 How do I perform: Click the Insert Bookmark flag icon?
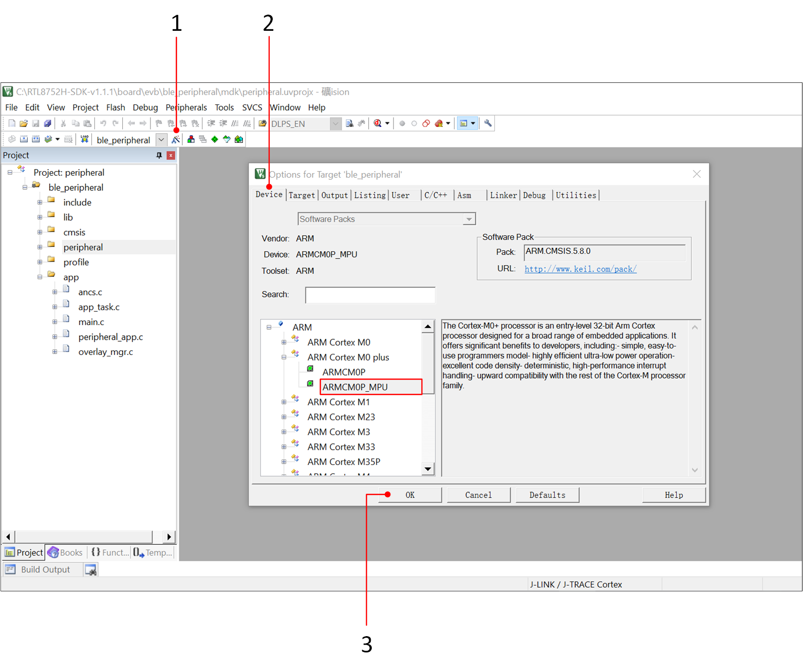tap(159, 123)
